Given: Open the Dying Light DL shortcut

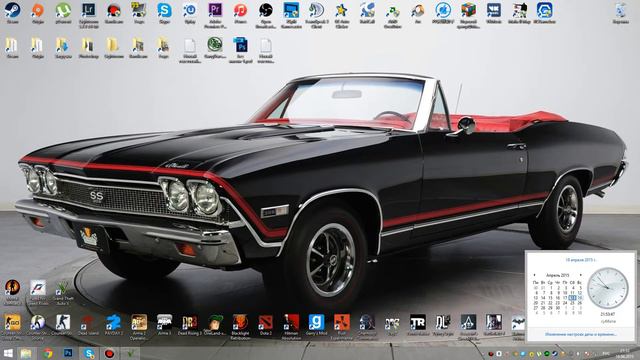Looking at the screenshot, I should 443,325.
